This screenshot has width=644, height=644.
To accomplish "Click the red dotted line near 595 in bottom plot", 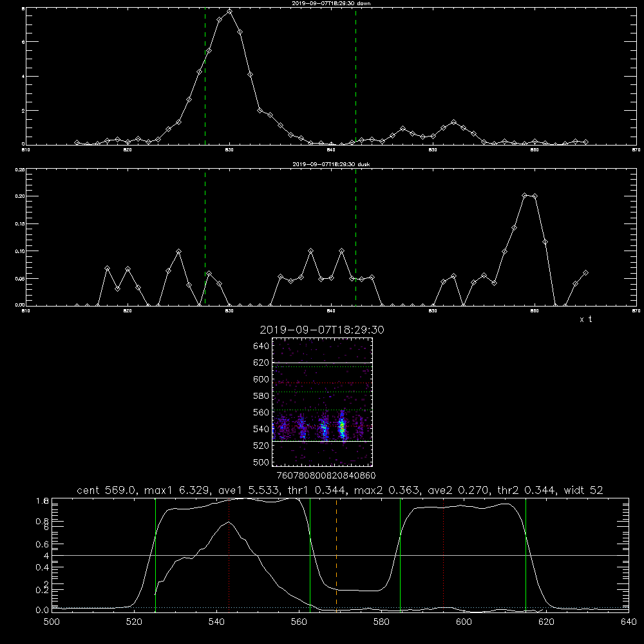I will (444, 555).
